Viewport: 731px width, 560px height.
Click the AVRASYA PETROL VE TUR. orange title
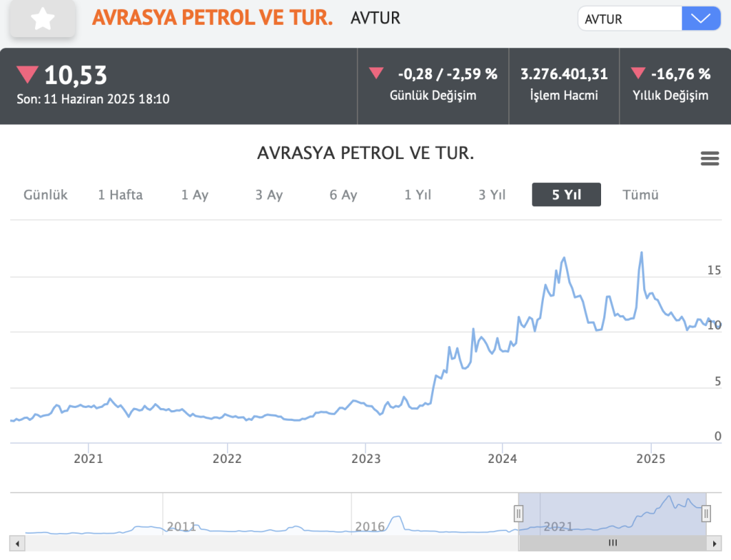pos(212,19)
